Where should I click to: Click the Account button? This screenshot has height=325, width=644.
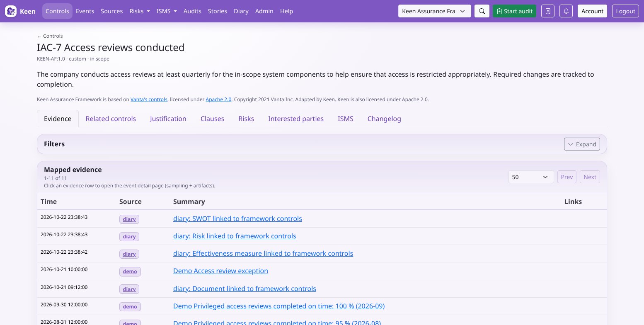pyautogui.click(x=592, y=11)
